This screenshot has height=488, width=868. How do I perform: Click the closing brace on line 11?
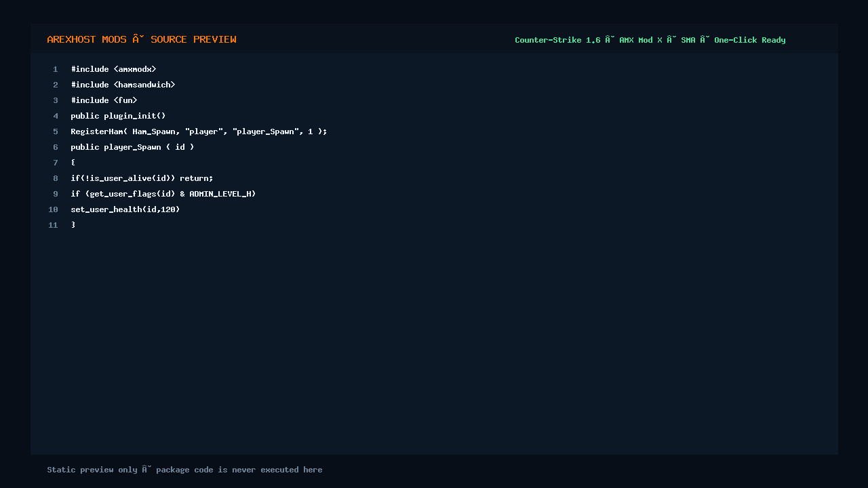[73, 225]
